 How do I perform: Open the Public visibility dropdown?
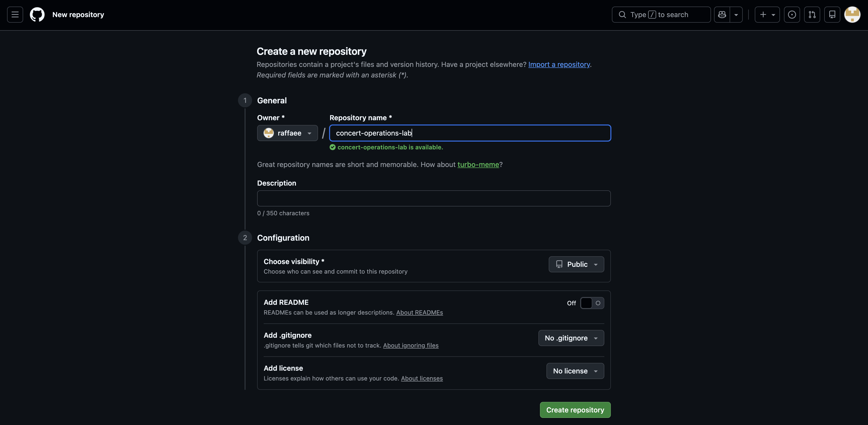576,264
